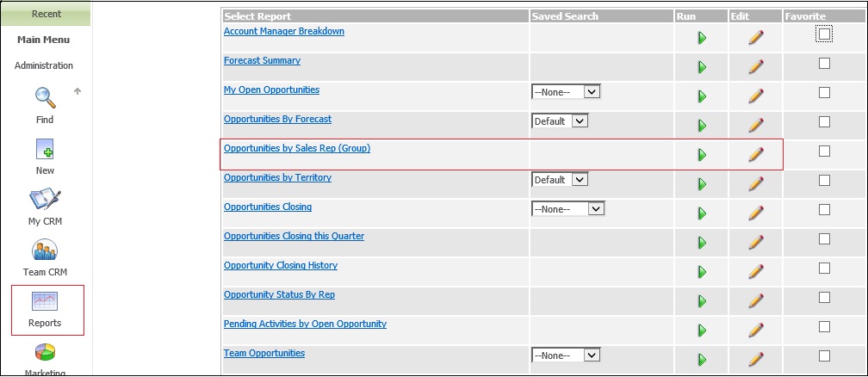Open the My Open Opportunities link
The width and height of the screenshot is (868, 377).
coord(271,90)
